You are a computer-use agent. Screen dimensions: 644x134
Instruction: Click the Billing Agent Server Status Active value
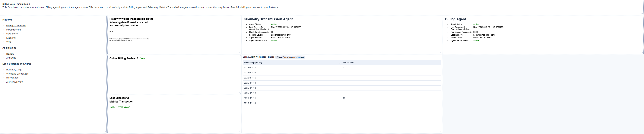point(476,40)
